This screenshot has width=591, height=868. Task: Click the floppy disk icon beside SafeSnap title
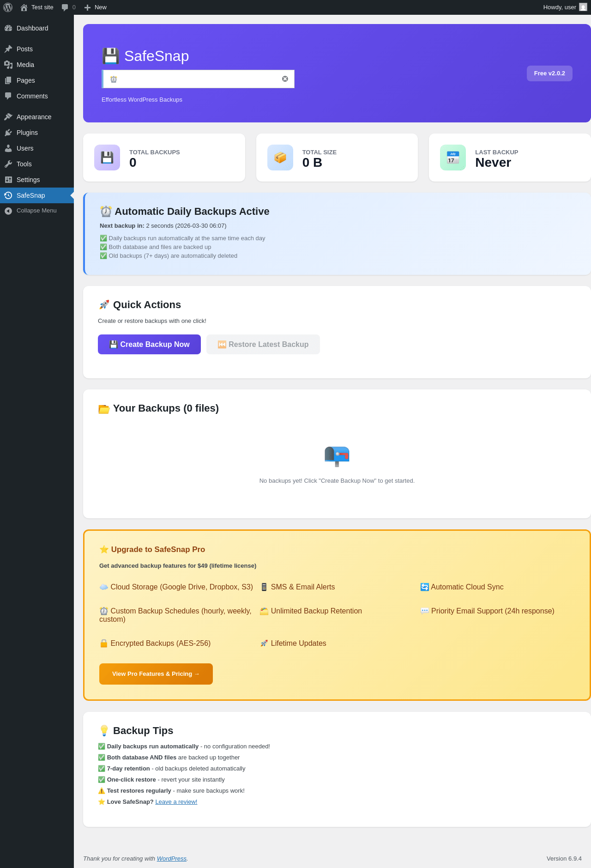(110, 56)
